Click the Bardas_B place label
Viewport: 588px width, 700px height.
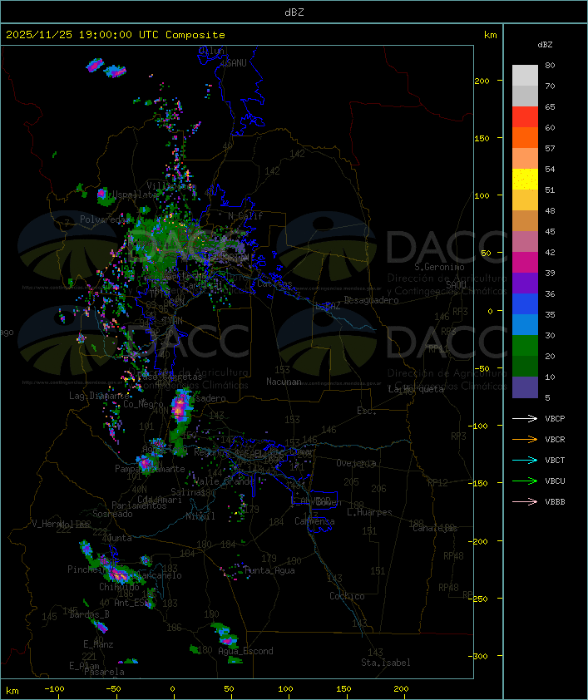tap(90, 614)
